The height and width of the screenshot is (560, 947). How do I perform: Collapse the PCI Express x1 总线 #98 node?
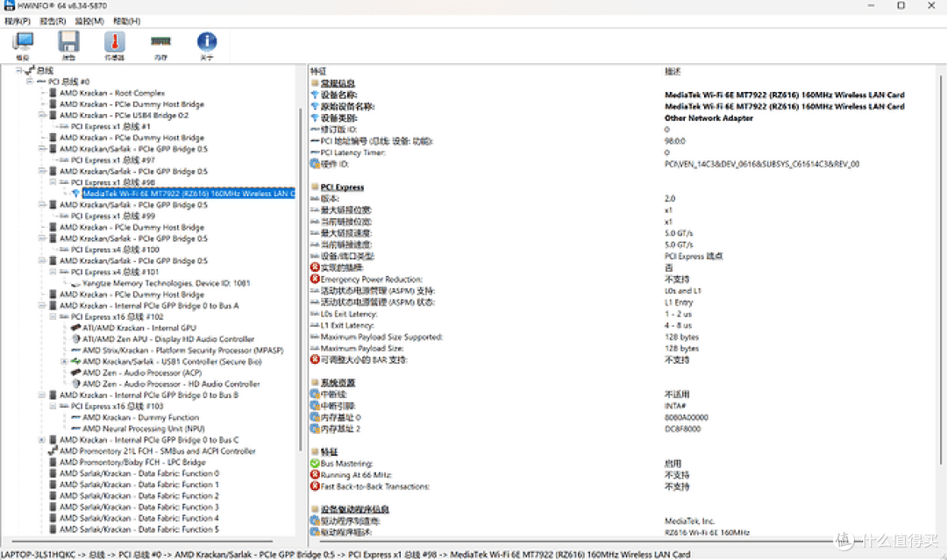click(x=53, y=182)
